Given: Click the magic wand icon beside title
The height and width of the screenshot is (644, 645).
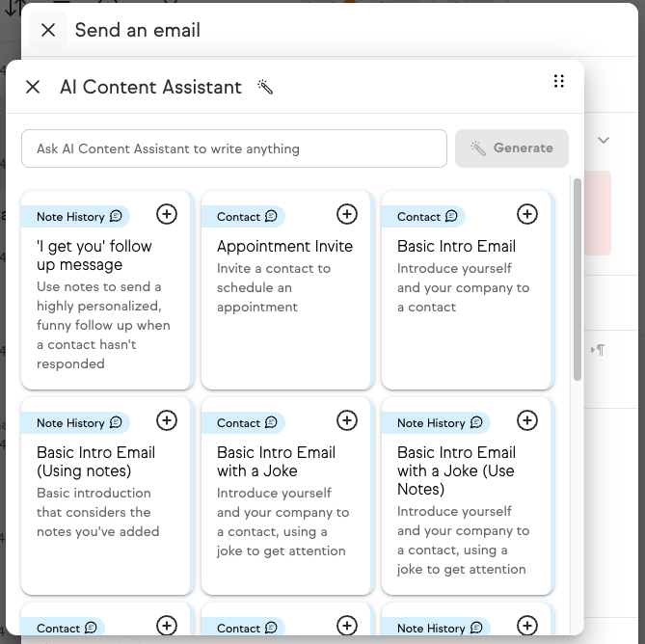Looking at the screenshot, I should pos(265,87).
